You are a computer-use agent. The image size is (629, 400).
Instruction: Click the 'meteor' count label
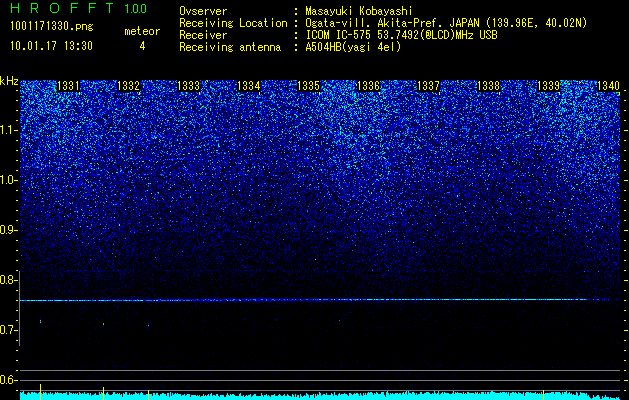pos(142,31)
